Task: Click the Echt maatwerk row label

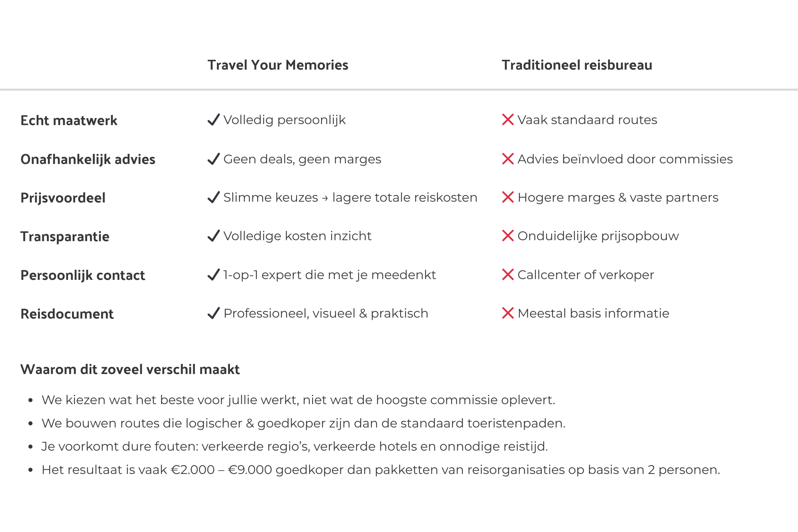Action: click(x=69, y=120)
